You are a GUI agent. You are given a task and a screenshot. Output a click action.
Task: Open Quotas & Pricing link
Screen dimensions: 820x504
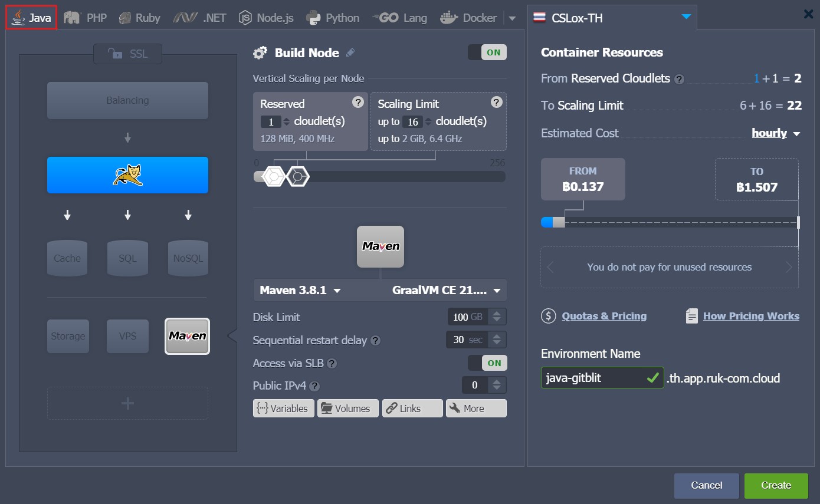(604, 316)
